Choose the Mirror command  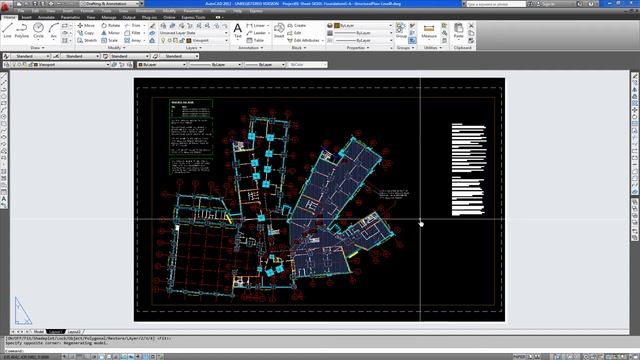111,33
